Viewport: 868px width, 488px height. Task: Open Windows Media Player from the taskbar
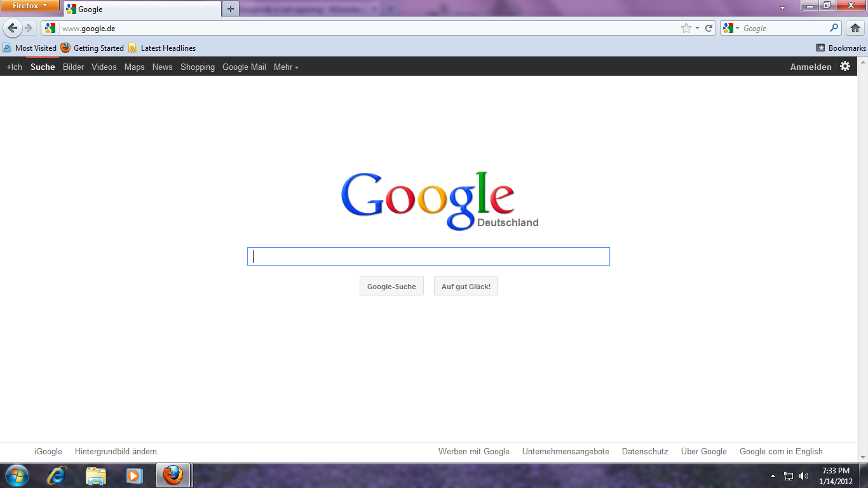click(134, 475)
